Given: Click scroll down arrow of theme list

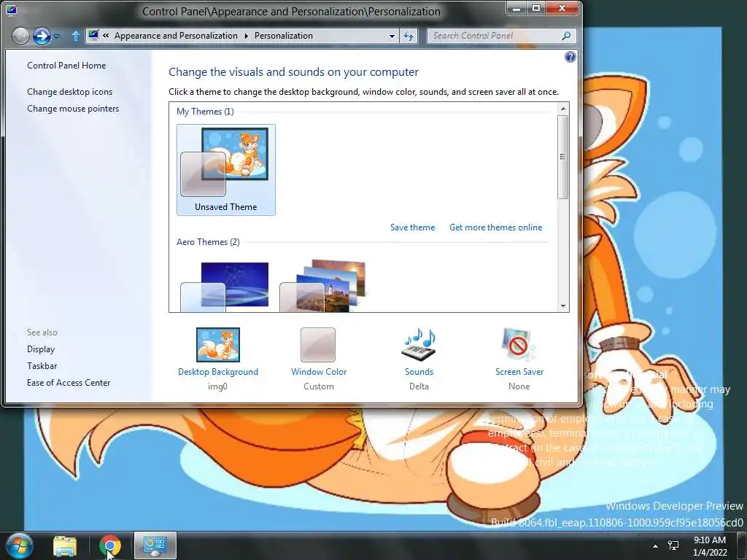Looking at the screenshot, I should [563, 306].
